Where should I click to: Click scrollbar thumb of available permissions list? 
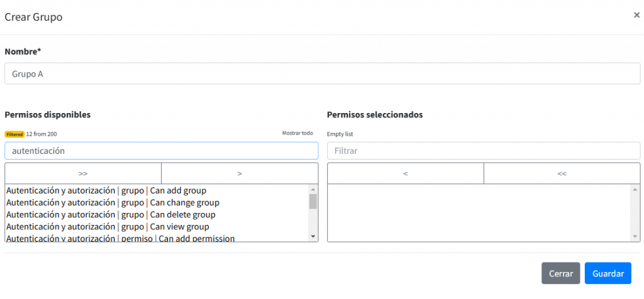(313, 201)
